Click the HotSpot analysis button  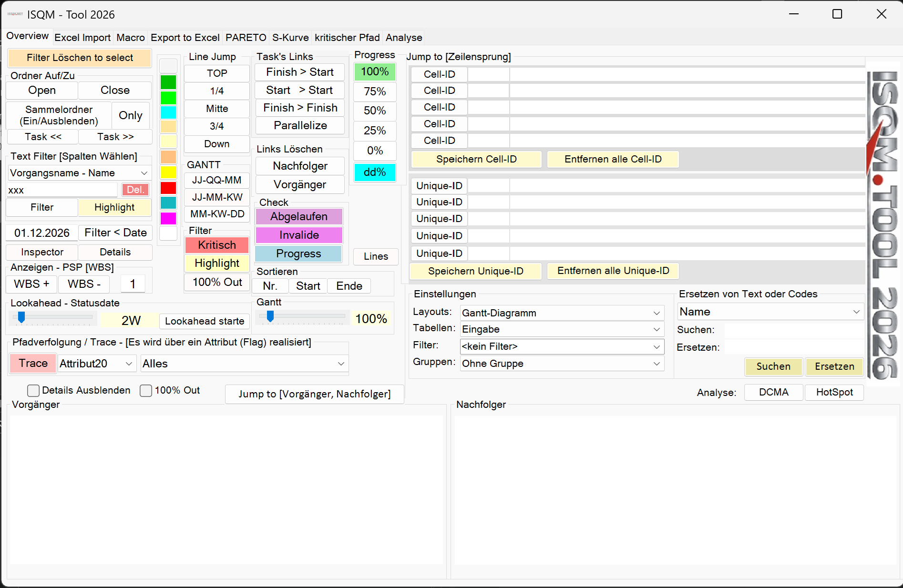click(x=834, y=392)
